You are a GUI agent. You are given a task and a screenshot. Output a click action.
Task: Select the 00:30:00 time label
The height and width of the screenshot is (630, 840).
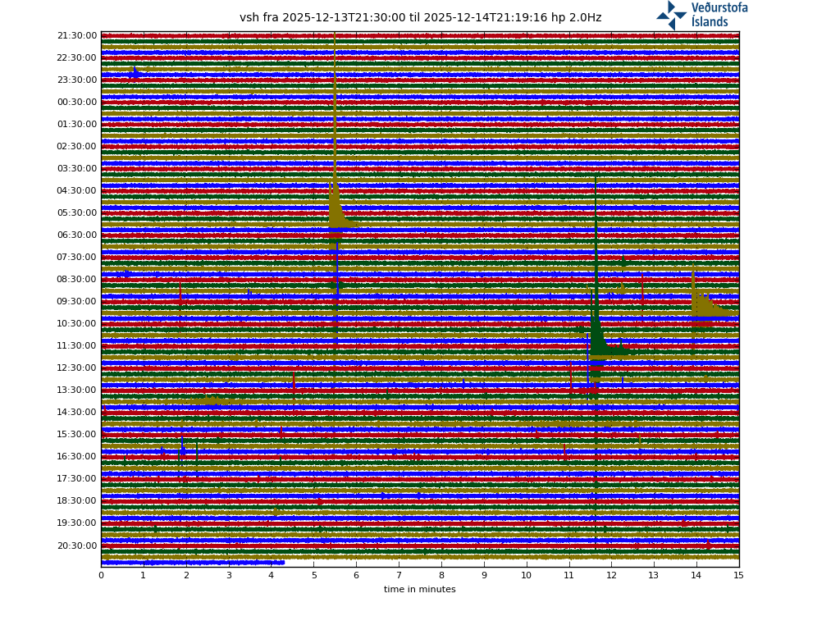click(77, 103)
